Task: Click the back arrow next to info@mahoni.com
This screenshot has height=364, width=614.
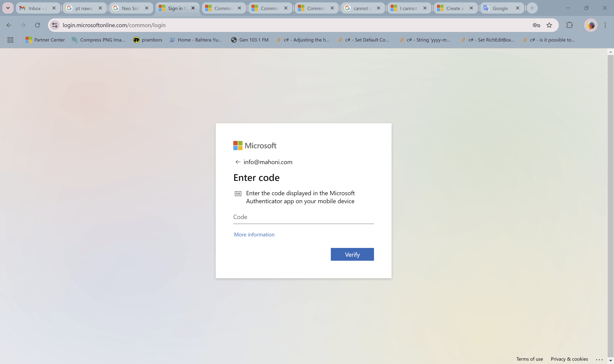Action: (238, 162)
